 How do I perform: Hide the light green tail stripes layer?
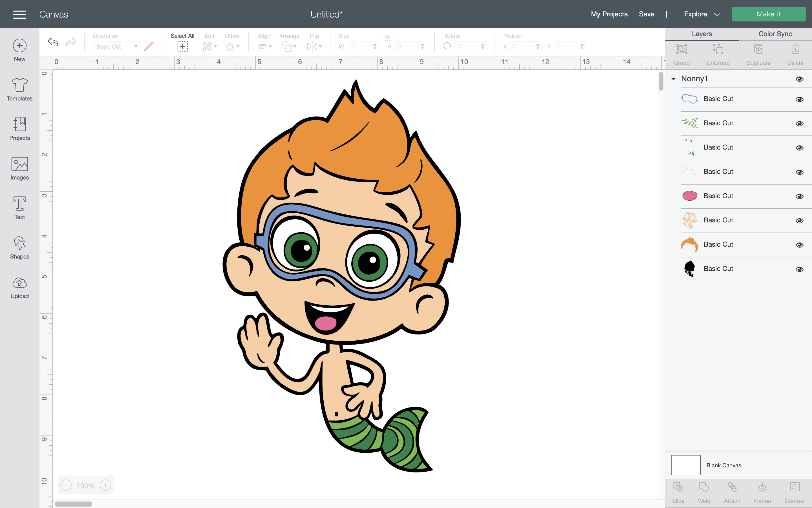pos(799,123)
